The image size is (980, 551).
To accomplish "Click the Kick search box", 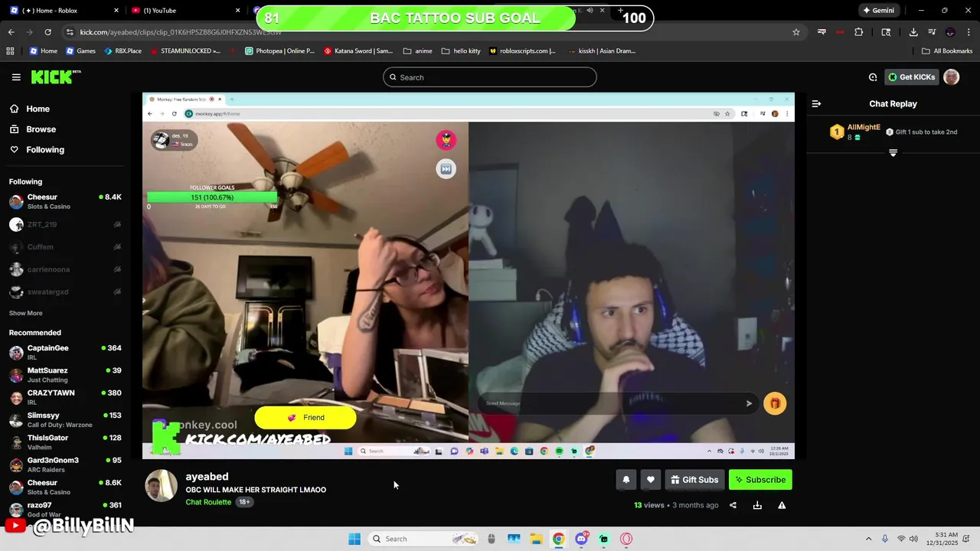I will 490,77.
